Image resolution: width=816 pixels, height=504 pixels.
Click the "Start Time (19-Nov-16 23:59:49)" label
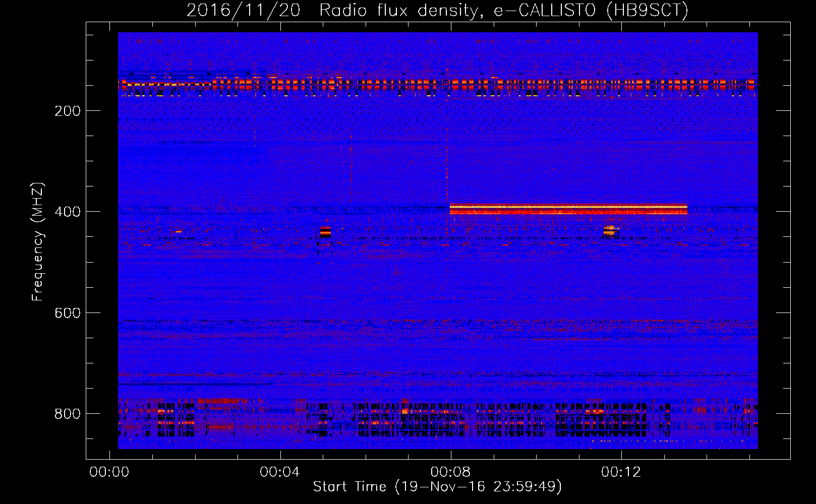(437, 487)
